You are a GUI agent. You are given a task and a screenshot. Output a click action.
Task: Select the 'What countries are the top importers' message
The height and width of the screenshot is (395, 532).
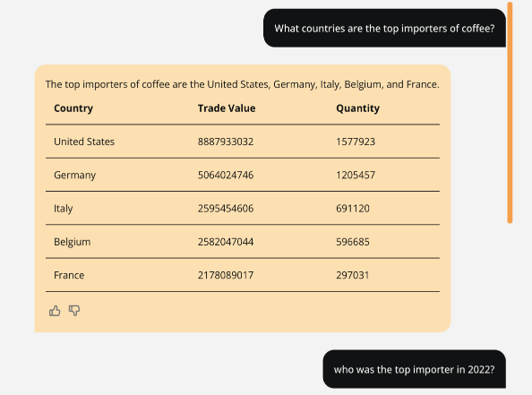point(384,28)
